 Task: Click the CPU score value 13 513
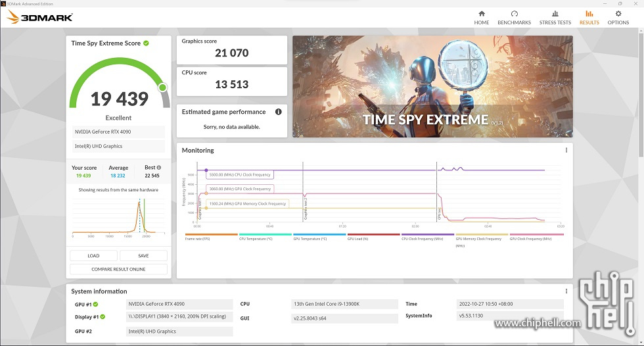click(x=231, y=84)
